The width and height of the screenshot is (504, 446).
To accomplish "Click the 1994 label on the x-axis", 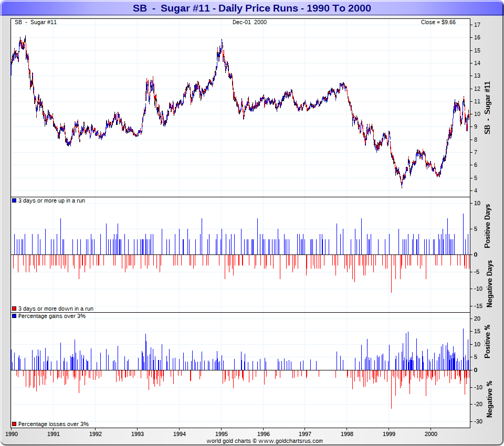I will (x=180, y=434).
